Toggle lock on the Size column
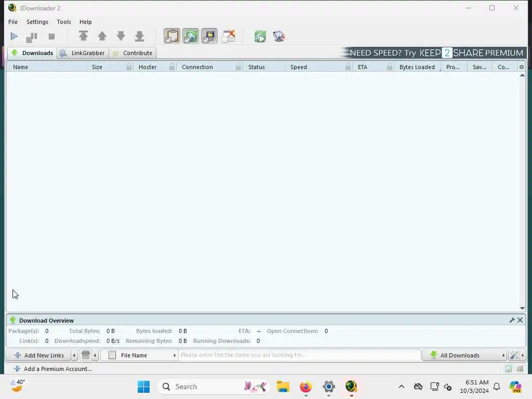This screenshot has height=399, width=532. tap(129, 67)
